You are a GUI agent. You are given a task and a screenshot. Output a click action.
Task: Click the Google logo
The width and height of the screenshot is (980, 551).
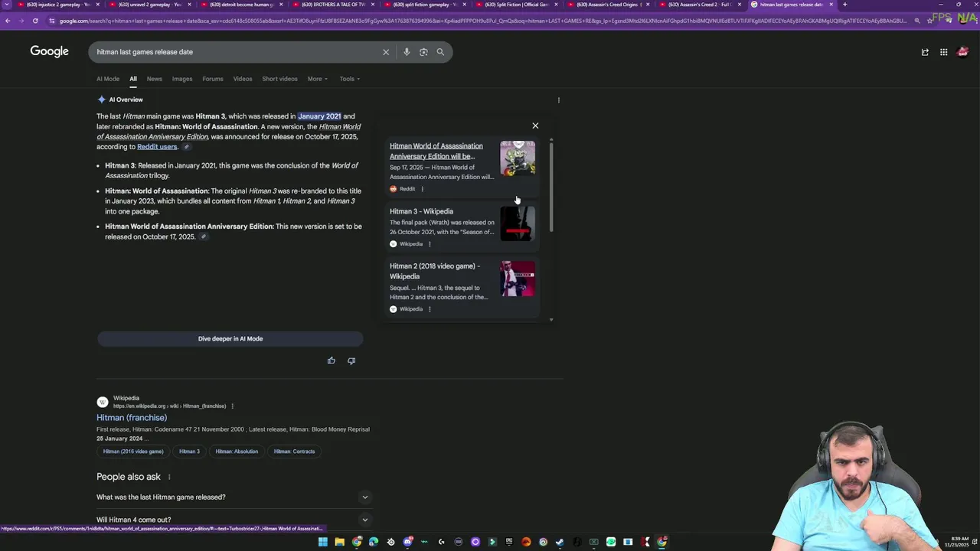[49, 51]
